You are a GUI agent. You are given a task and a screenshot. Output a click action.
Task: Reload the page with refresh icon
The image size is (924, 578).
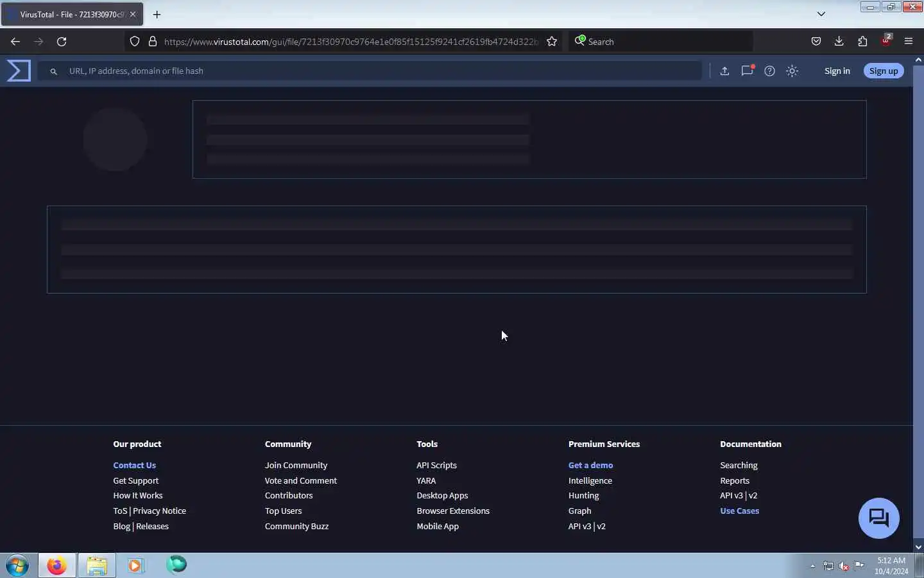(62, 42)
